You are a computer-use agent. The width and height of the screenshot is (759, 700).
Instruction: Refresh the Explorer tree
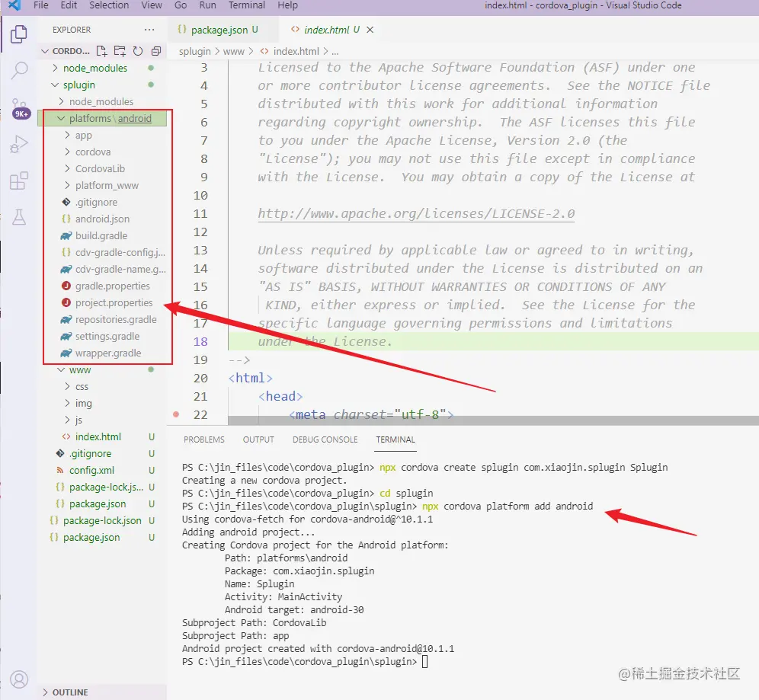(138, 51)
